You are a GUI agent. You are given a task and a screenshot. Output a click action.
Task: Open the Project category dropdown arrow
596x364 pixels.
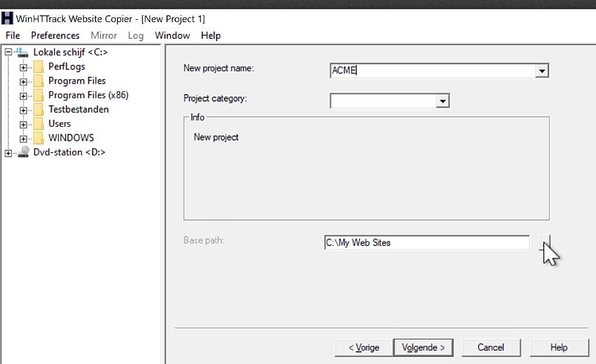pos(442,101)
